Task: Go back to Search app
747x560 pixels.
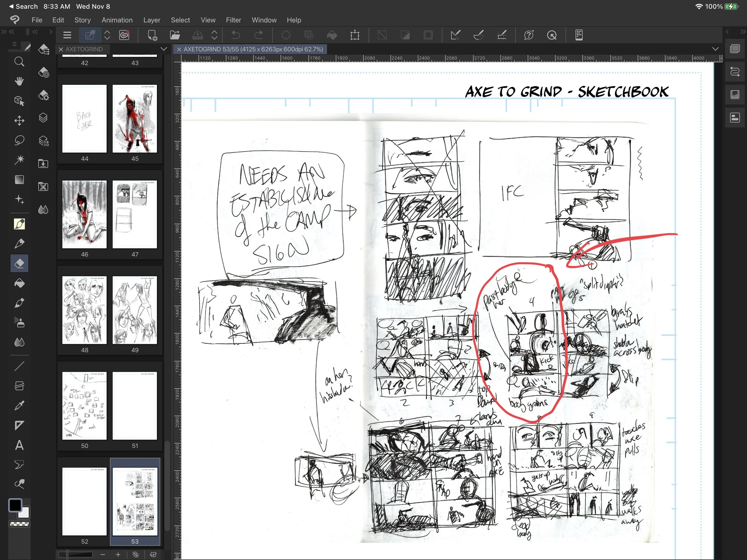Action: [23, 6]
